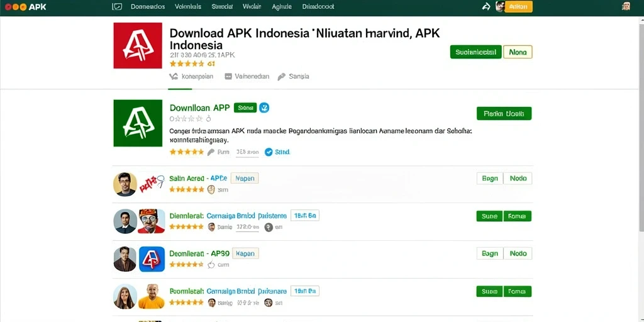
Task: Click Foma button in Diennlerat row
Action: tap(518, 216)
